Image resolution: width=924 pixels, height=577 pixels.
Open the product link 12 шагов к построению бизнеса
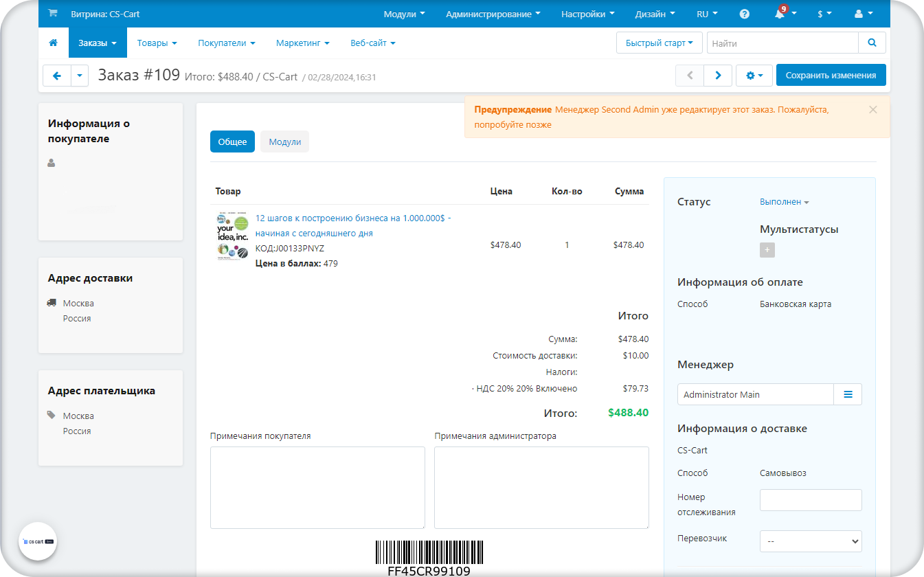[x=353, y=225]
